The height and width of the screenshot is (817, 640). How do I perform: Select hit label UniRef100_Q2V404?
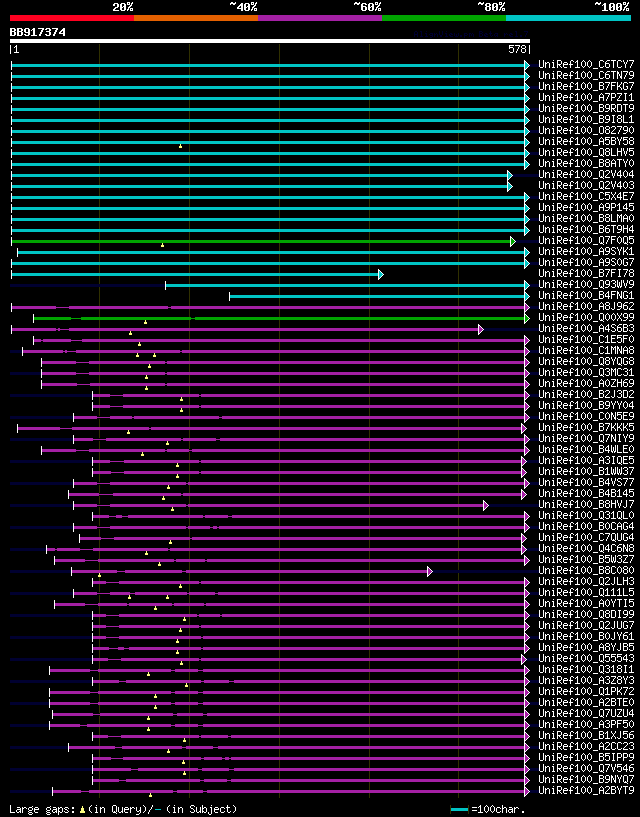(x=586, y=175)
